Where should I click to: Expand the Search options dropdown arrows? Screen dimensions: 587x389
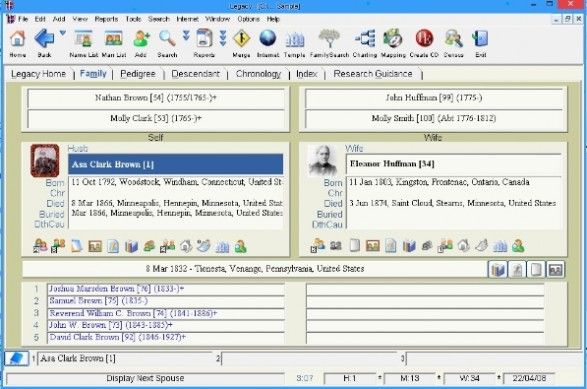[x=186, y=36]
